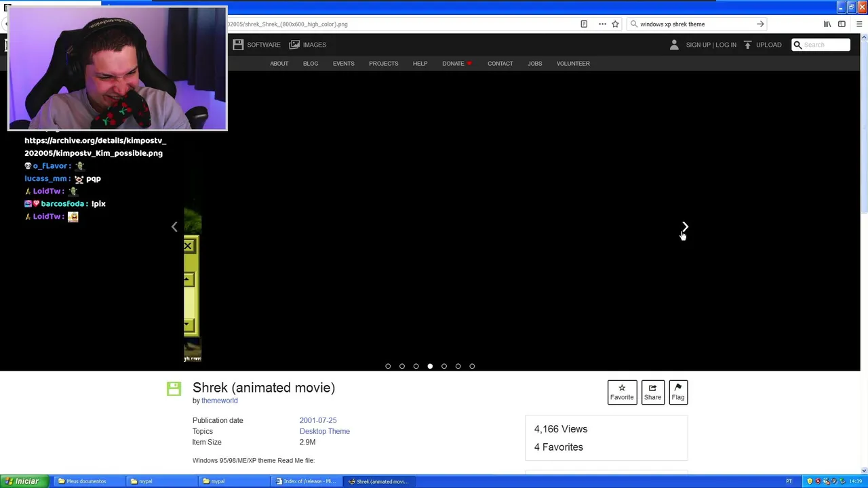
Task: Open the HELP menu item
Action: [x=420, y=63]
